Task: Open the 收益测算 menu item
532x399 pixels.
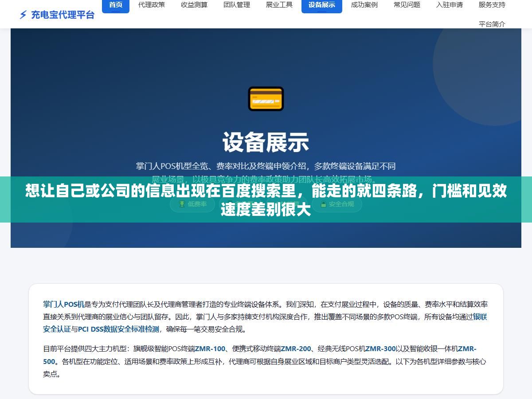Action: coord(194,5)
